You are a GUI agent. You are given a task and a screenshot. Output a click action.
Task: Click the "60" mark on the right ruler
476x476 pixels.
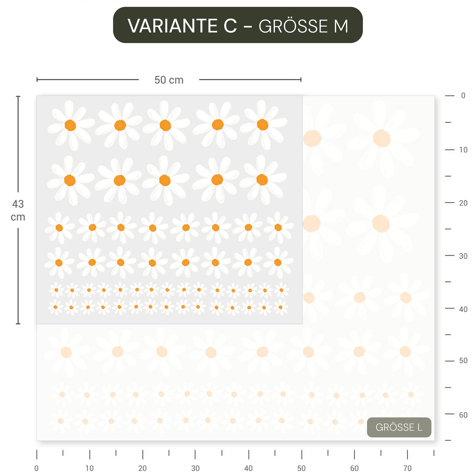[463, 415]
